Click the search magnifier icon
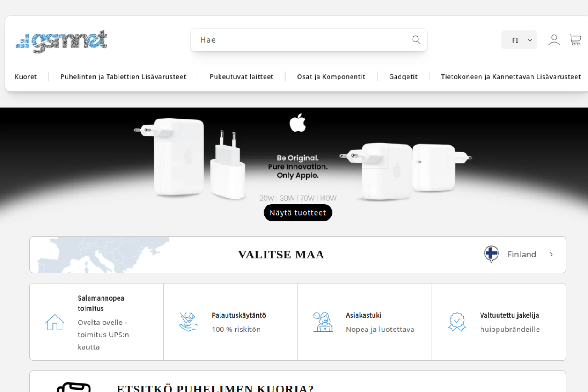This screenshot has height=392, width=588. pos(416,40)
